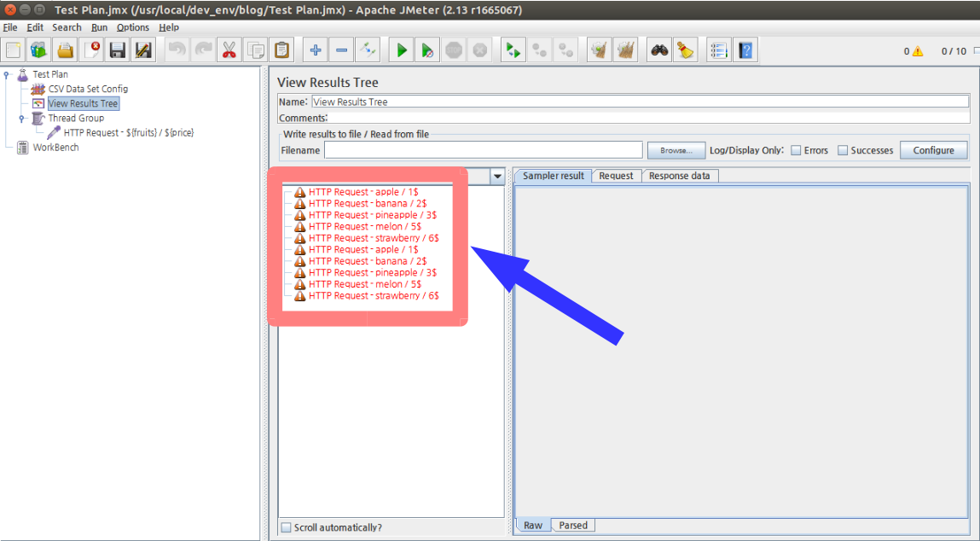Click the Browse... button
This screenshot has width=980, height=541.
click(x=676, y=150)
